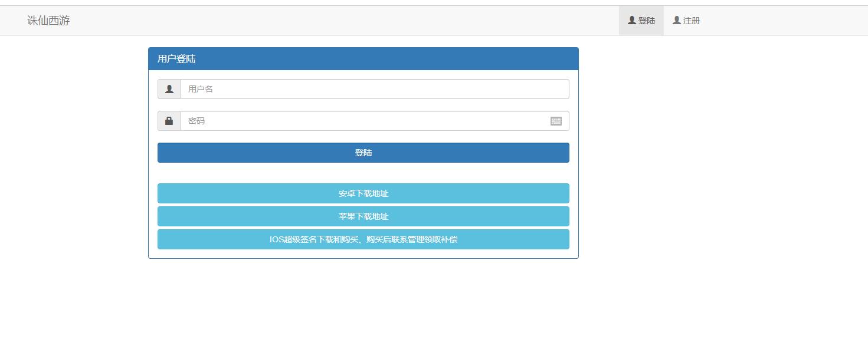Open the 登陆 tab in the top navigation

(641, 21)
